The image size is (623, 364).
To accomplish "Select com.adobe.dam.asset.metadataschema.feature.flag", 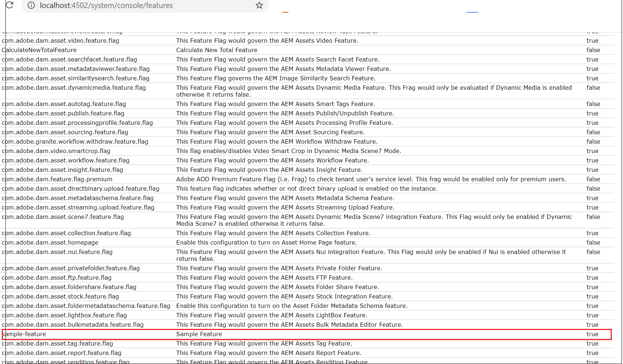I will [x=78, y=198].
